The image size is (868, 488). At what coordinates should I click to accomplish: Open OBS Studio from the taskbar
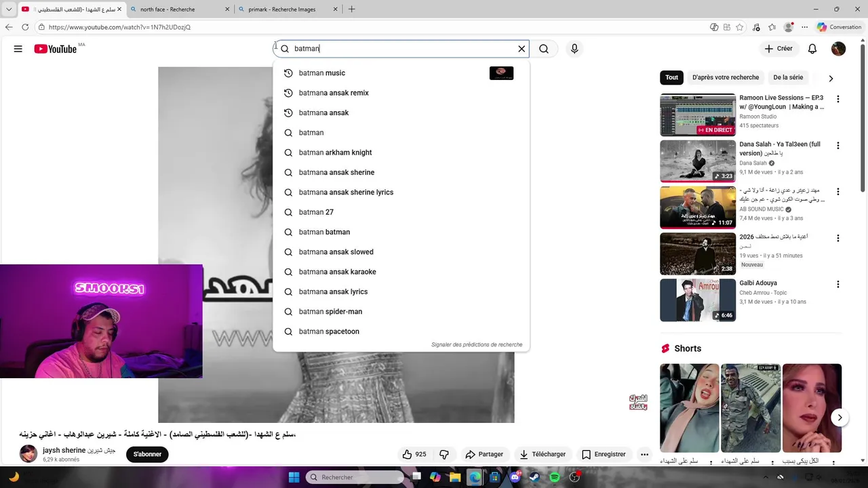point(575,477)
